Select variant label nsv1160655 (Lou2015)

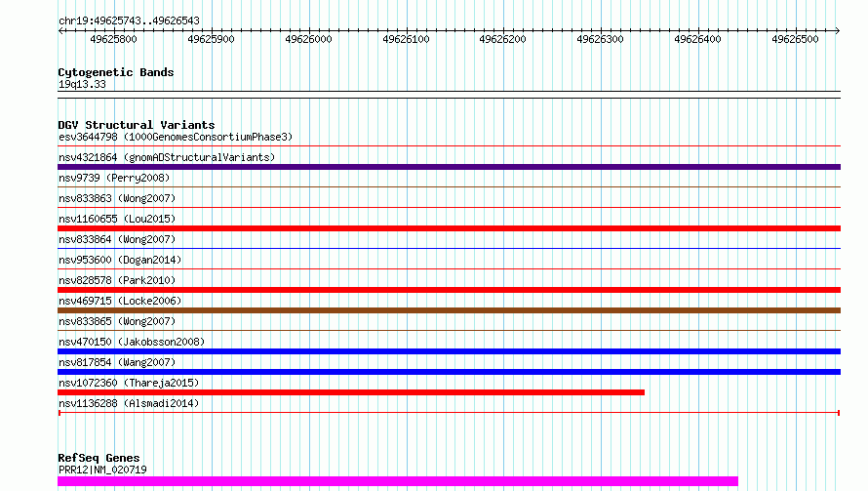point(117,219)
